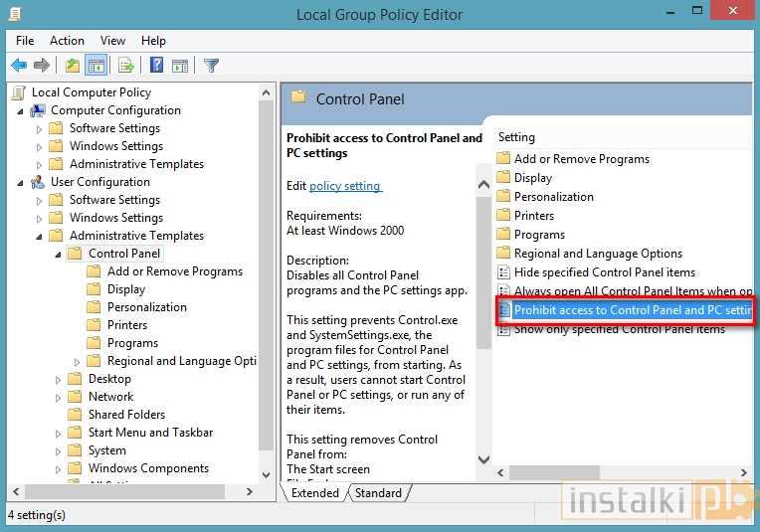Expand Software Settings under Computer Configuration

coord(39,129)
